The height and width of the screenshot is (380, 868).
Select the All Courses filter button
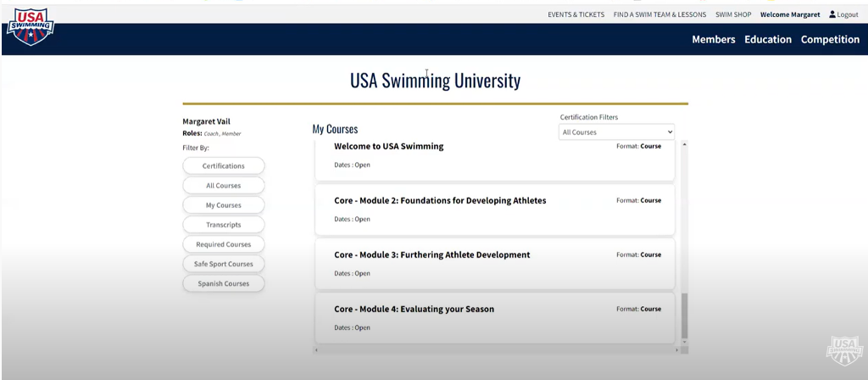tap(224, 186)
